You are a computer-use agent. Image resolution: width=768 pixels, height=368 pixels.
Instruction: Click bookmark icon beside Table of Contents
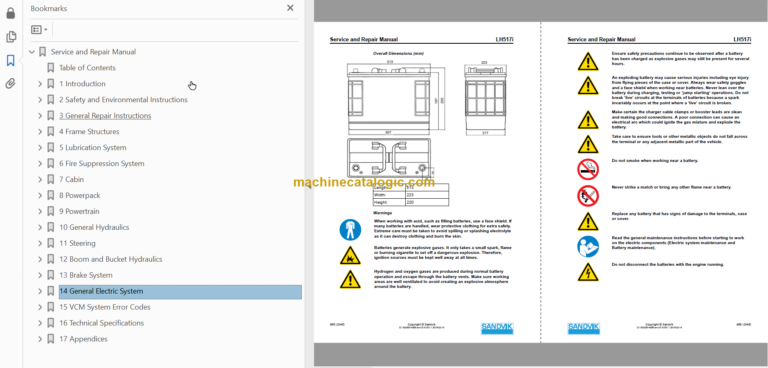(50, 68)
